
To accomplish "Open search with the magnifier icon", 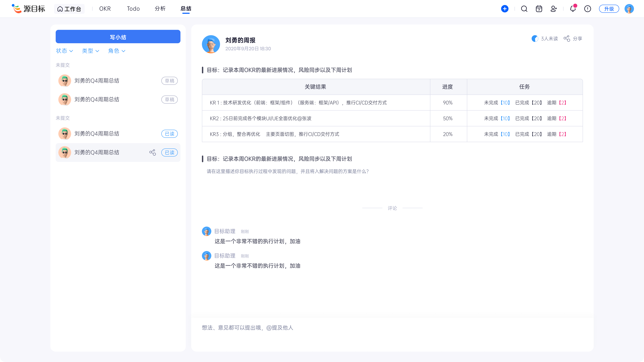I will tap(524, 9).
